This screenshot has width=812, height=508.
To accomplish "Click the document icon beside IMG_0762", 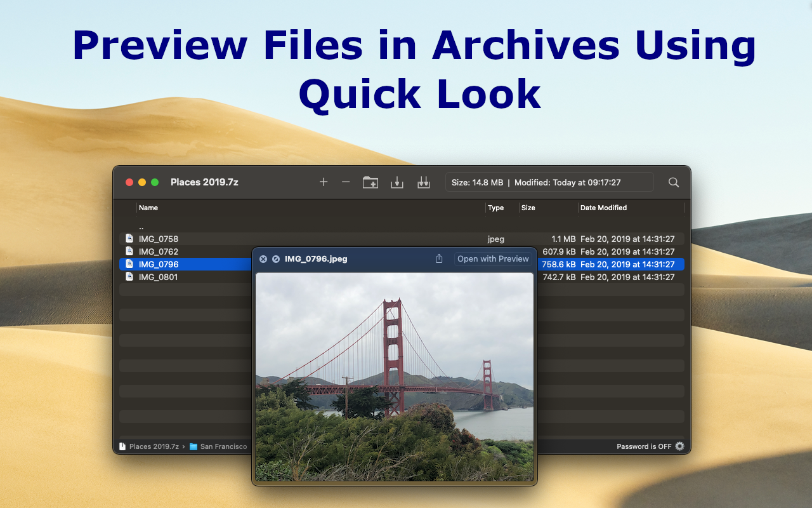I will tap(129, 251).
